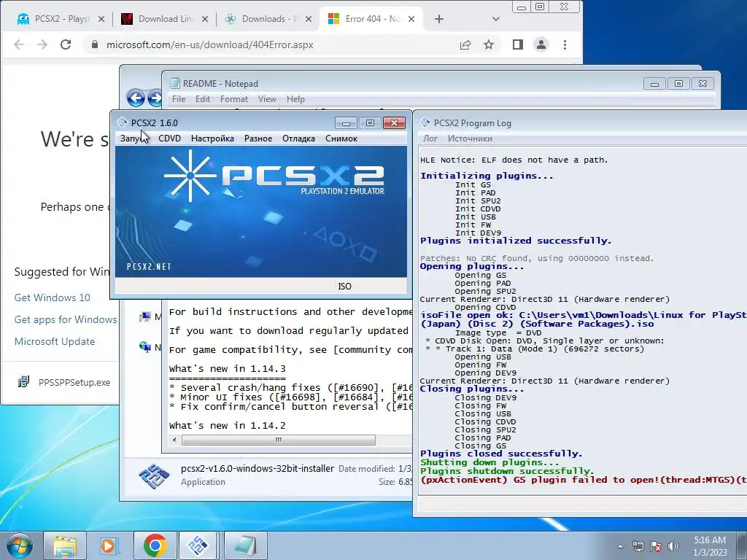Viewport: 747px width, 560px height.
Task: Open the Chrome three-dot menu
Action: (x=565, y=44)
